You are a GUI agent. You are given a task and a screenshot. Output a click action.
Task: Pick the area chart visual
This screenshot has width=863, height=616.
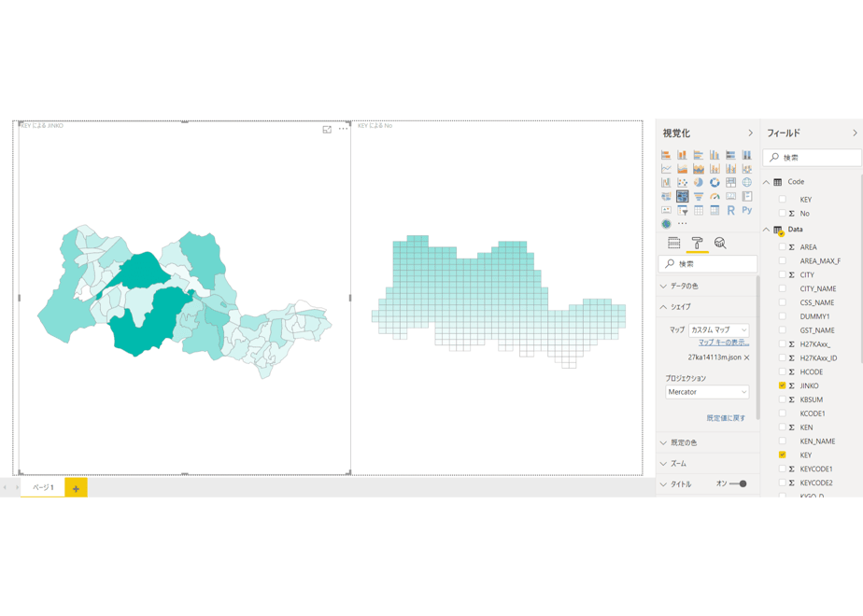point(682,168)
